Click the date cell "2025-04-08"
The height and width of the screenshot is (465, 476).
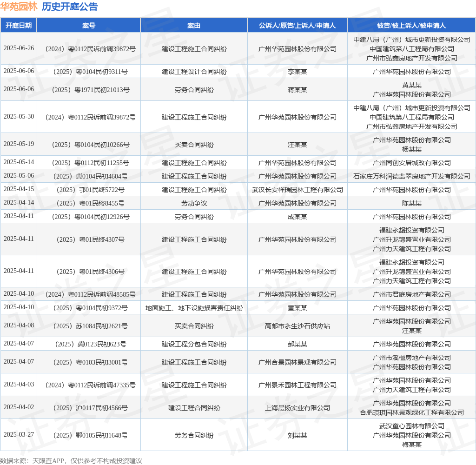pos(19,325)
